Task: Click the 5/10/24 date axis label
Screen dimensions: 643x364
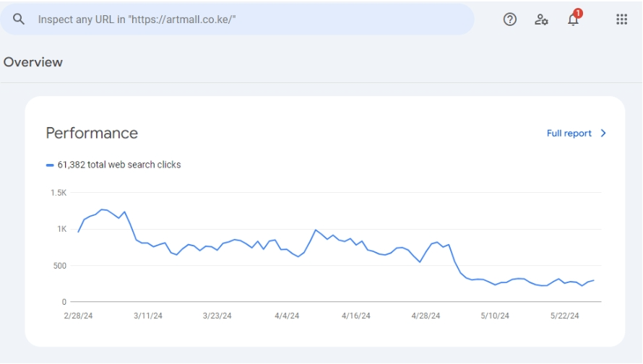Action: pyautogui.click(x=495, y=316)
